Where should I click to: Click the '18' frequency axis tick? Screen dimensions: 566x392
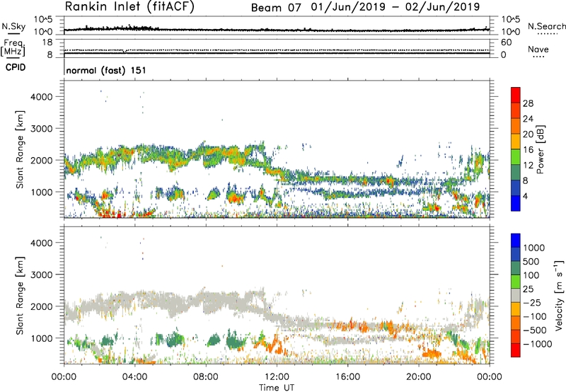pyautogui.click(x=47, y=42)
